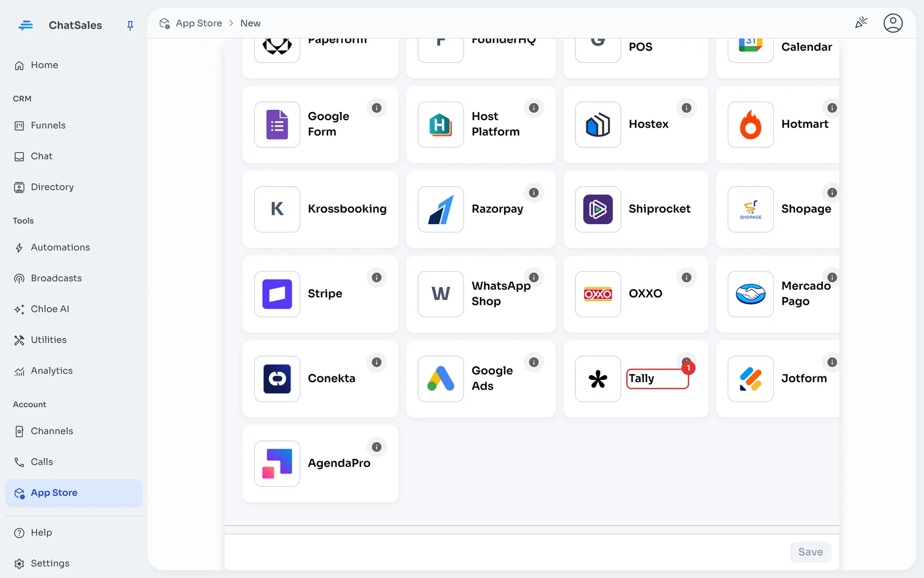Screen dimensions: 924x578
Task: Select the Shiprocket app name
Action: coord(660,209)
